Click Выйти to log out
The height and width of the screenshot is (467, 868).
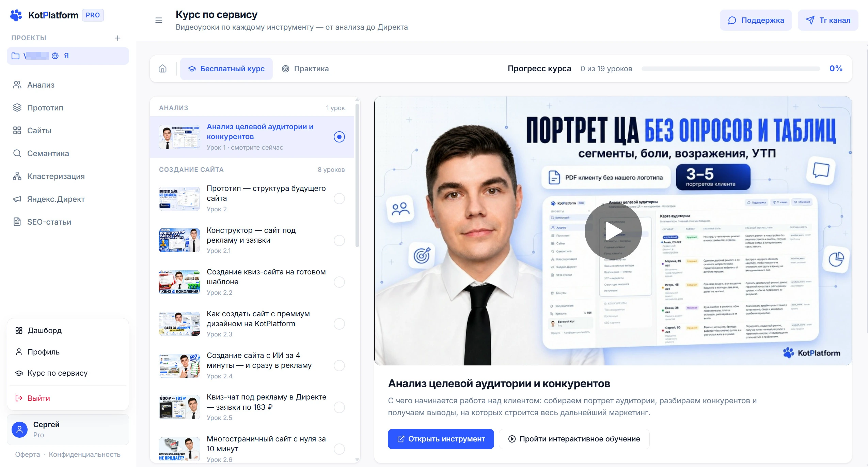[x=68, y=398]
